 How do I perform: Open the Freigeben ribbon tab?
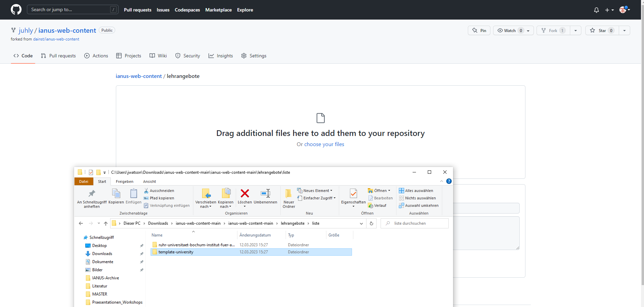click(x=125, y=182)
